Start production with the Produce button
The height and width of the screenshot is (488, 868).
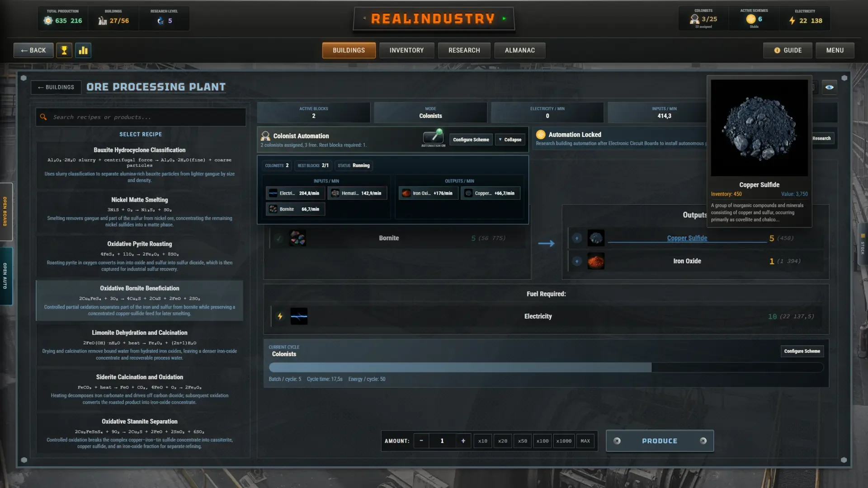pos(660,441)
